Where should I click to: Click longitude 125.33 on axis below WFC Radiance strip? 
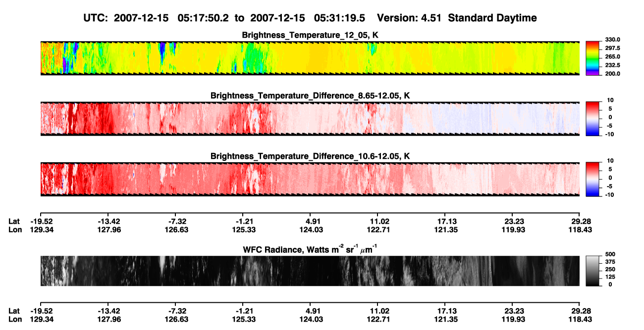pos(243,319)
